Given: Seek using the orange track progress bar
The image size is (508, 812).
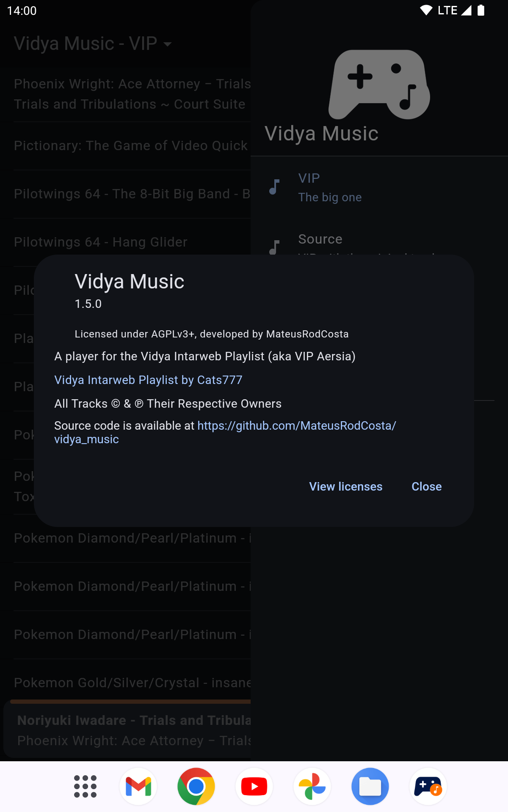Looking at the screenshot, I should click(x=127, y=702).
